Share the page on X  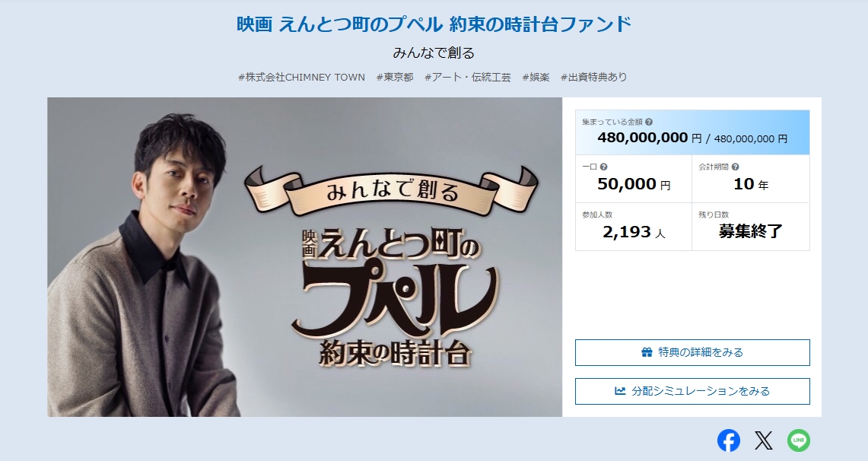tap(763, 440)
